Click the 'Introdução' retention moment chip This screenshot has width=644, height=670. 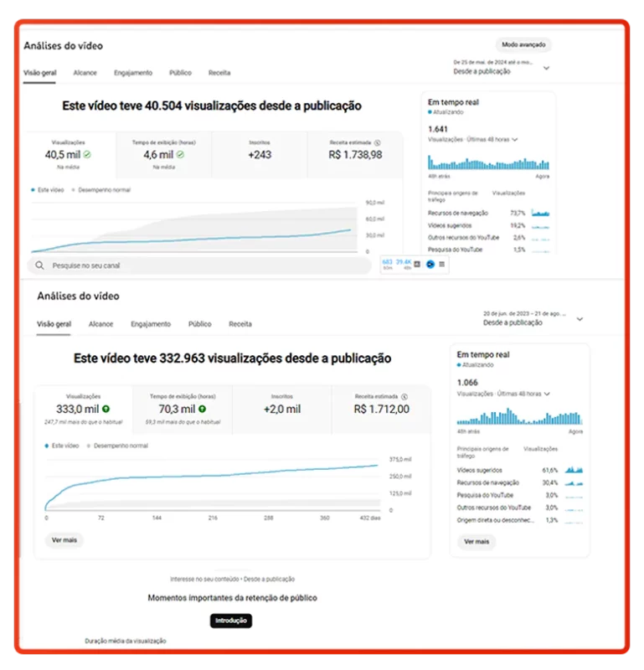pos(230,621)
